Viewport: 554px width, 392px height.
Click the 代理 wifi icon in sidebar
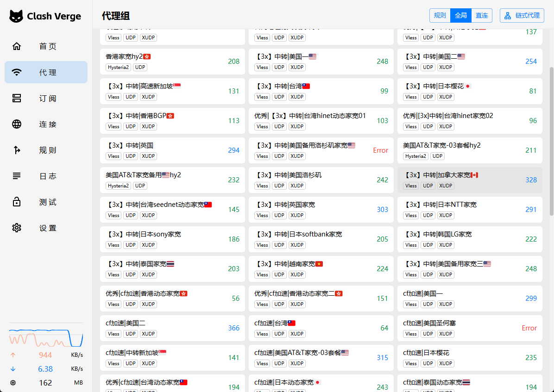click(x=17, y=72)
